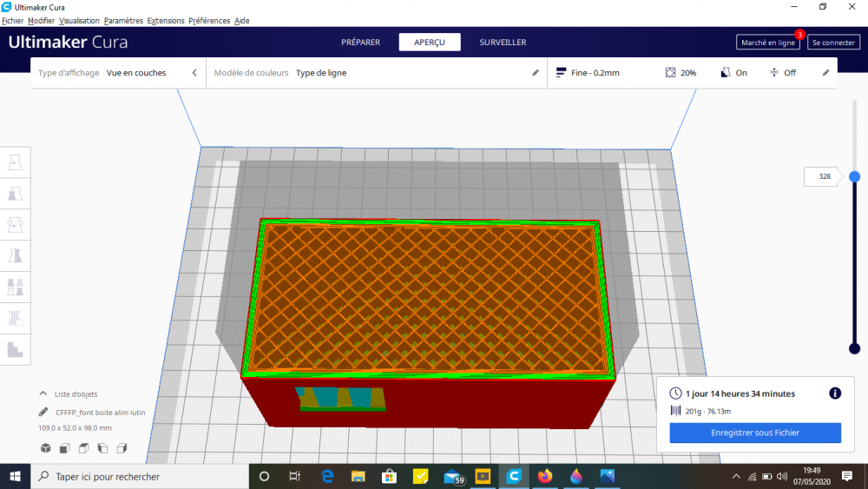Click the last left toolbar tool icon

click(15, 349)
